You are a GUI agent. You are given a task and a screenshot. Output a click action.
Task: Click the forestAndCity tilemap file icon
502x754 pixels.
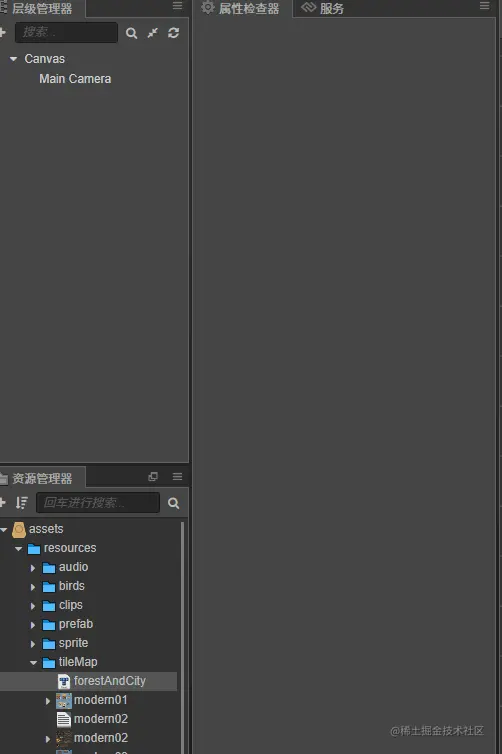(64, 681)
